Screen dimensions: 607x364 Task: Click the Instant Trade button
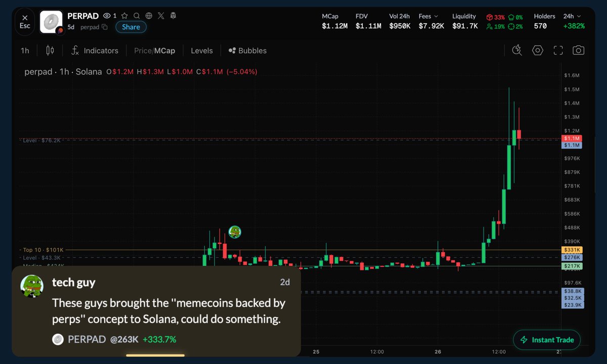547,340
